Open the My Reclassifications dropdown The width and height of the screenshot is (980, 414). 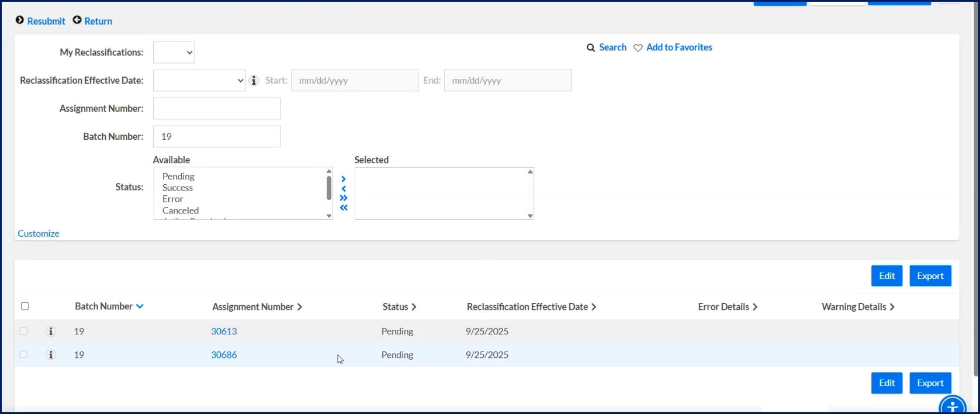pos(174,52)
